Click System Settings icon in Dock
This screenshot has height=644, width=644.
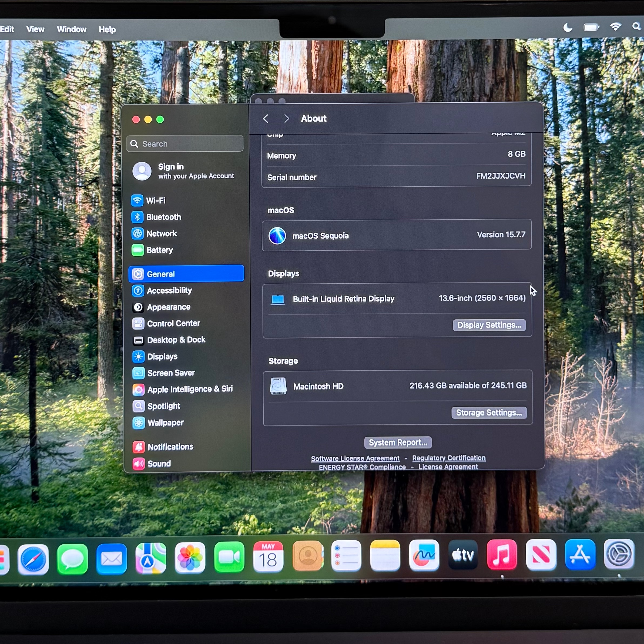tap(619, 554)
